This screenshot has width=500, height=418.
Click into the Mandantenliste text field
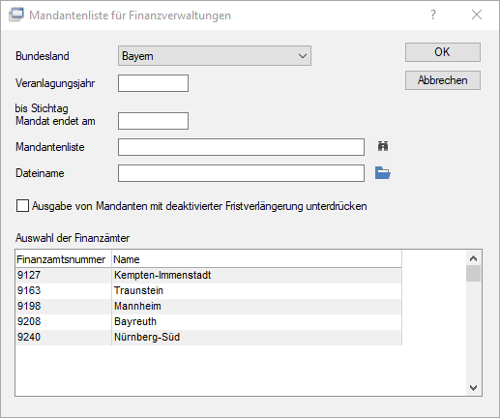(241, 147)
